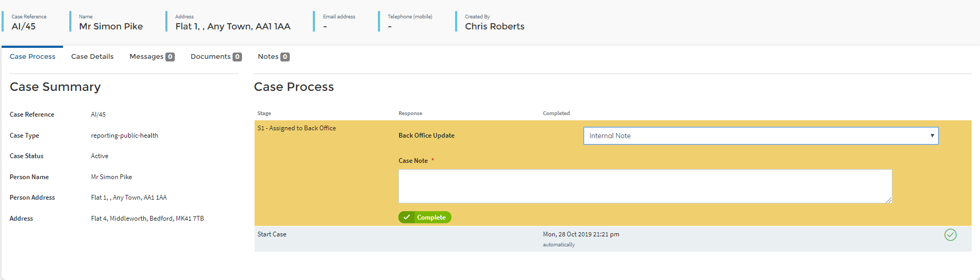Click the reporting-public-health case type value

tap(124, 136)
